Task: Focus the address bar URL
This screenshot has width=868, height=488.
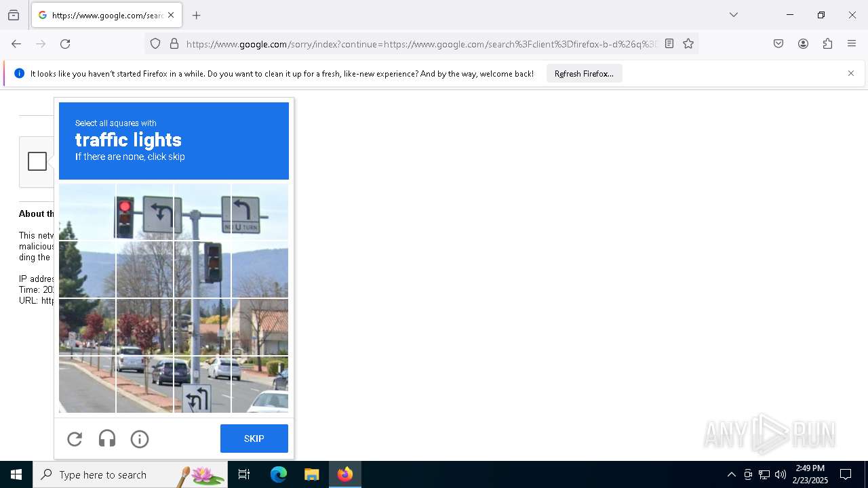Action: 420,44
